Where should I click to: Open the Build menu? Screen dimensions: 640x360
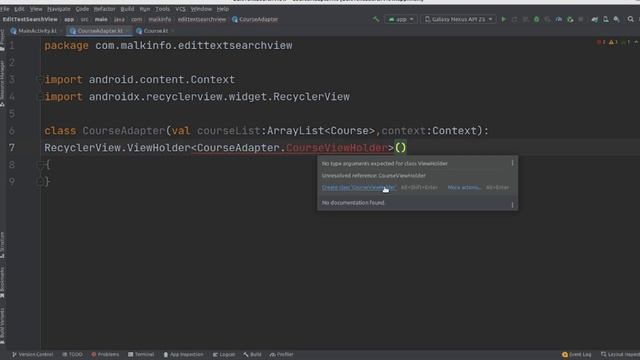pos(127,9)
